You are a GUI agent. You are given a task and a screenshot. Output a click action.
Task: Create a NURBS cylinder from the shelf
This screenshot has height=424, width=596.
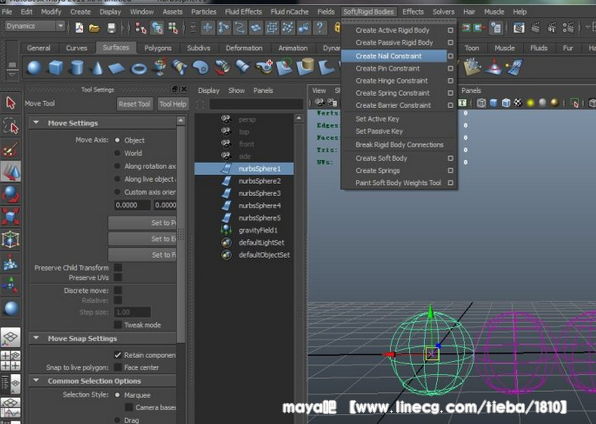(77, 68)
